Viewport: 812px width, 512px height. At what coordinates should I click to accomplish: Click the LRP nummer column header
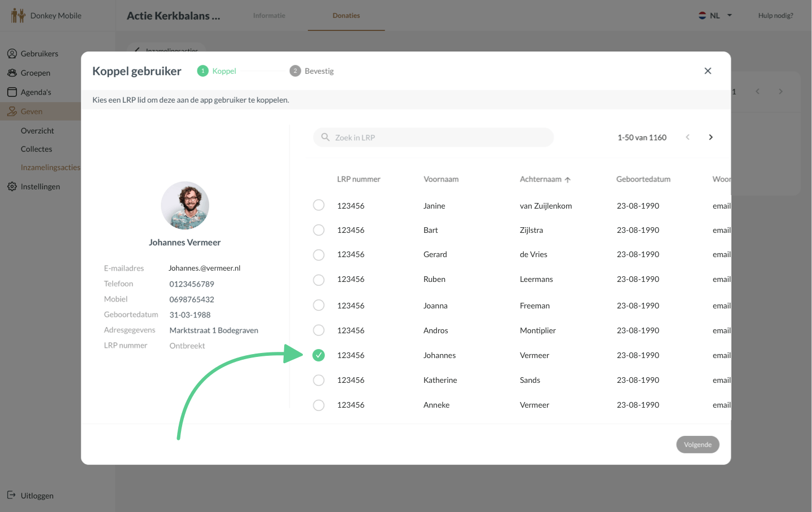(359, 179)
